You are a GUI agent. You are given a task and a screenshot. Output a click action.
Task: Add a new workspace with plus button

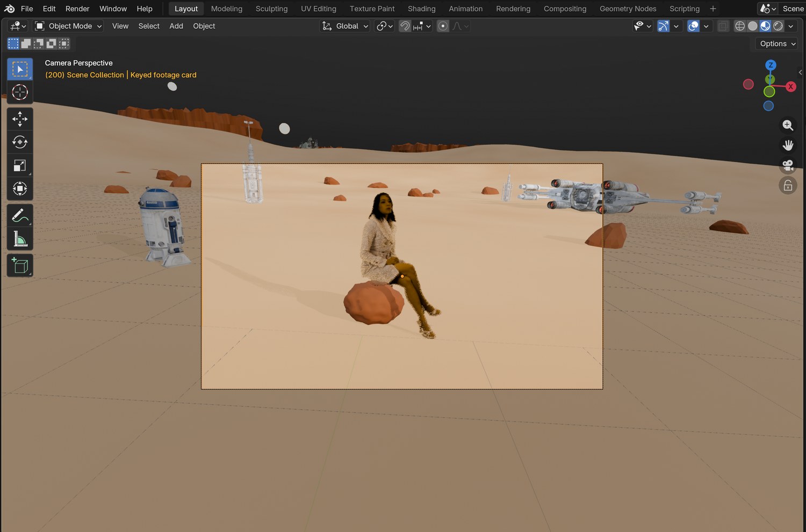(713, 9)
